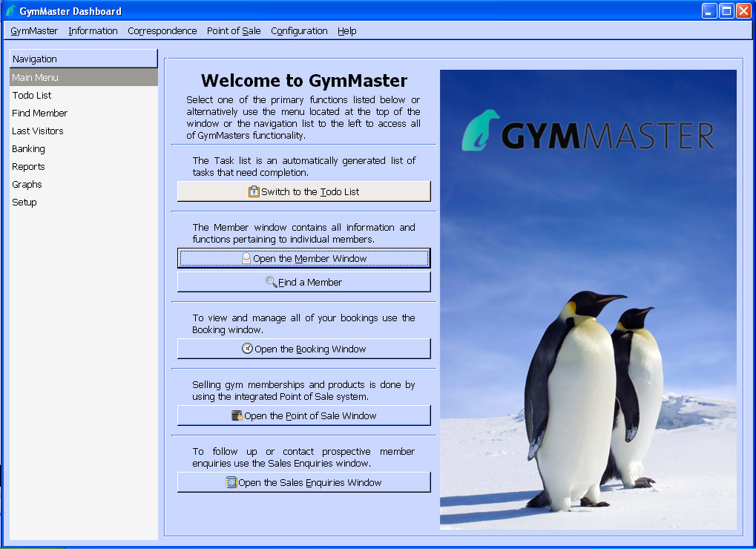Click the clock icon on Booking Window button

(x=248, y=349)
